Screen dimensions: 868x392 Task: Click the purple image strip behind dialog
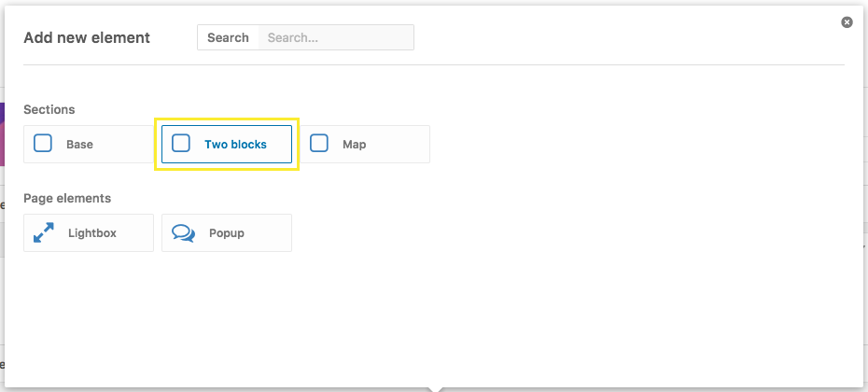coord(2,134)
